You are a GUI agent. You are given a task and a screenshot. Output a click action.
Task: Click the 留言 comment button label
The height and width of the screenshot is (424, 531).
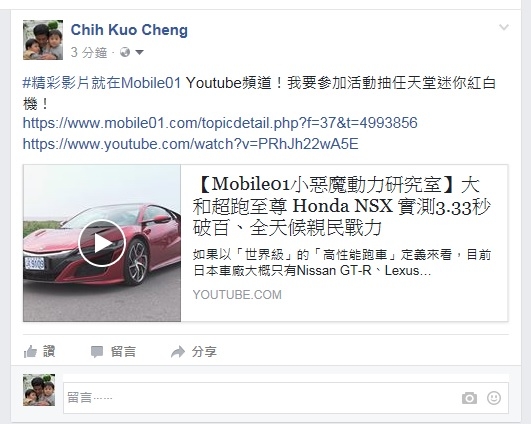coord(123,352)
